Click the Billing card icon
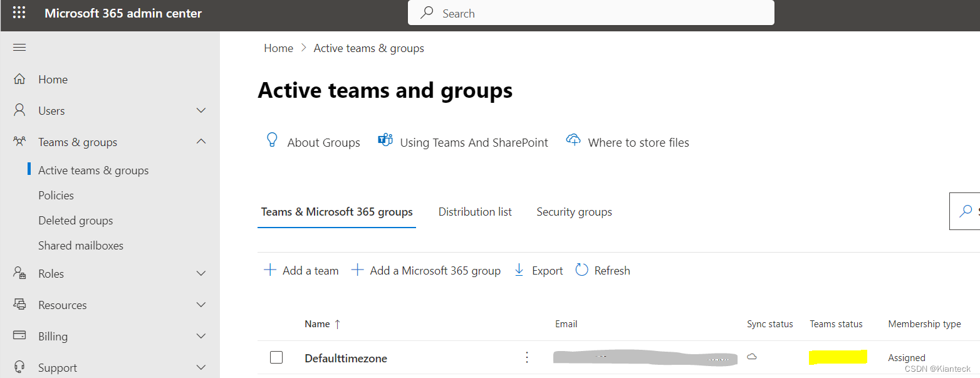The width and height of the screenshot is (980, 378). 19,335
